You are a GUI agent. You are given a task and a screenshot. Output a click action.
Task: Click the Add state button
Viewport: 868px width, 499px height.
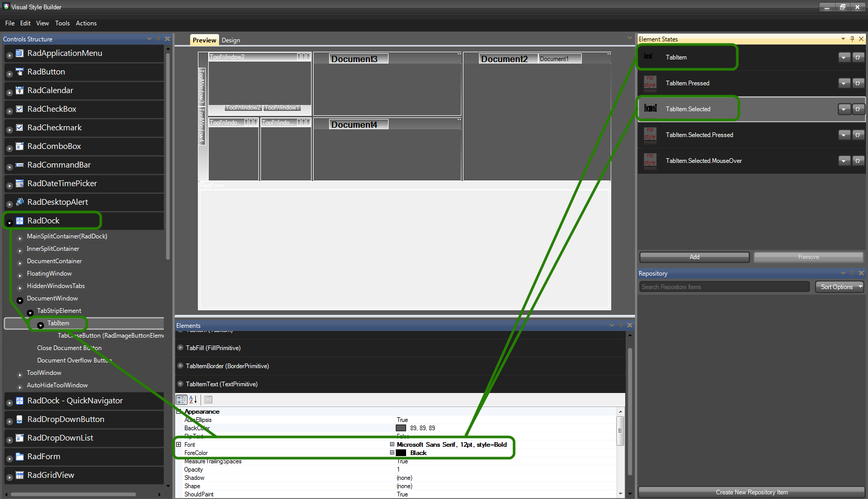click(694, 257)
